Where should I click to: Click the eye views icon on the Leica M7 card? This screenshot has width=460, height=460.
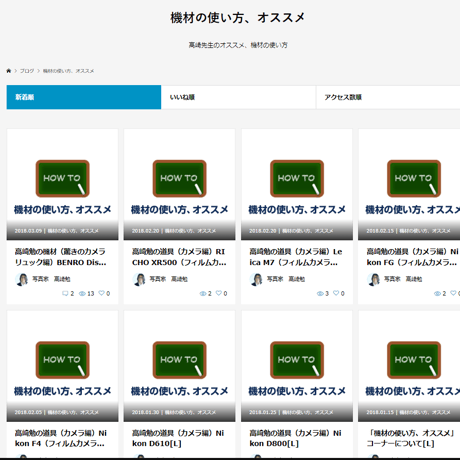pyautogui.click(x=320, y=293)
